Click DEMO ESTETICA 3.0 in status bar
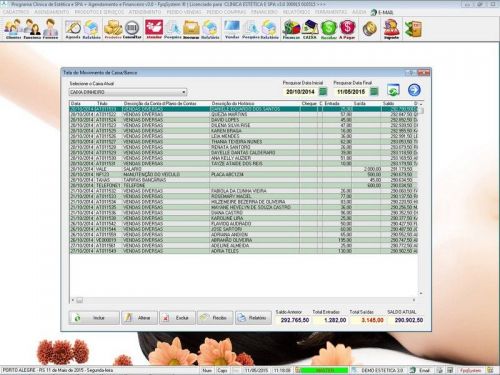The height and width of the screenshot is (375, 500). (382, 370)
